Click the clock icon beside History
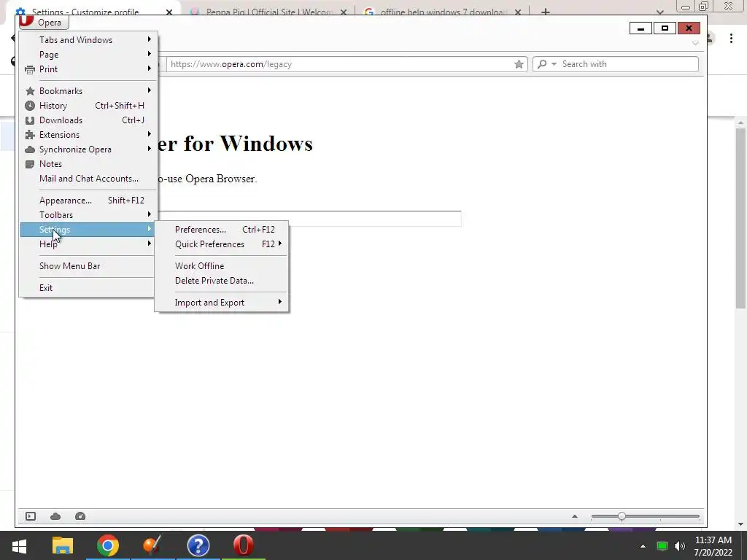The image size is (747, 560). 29,106
